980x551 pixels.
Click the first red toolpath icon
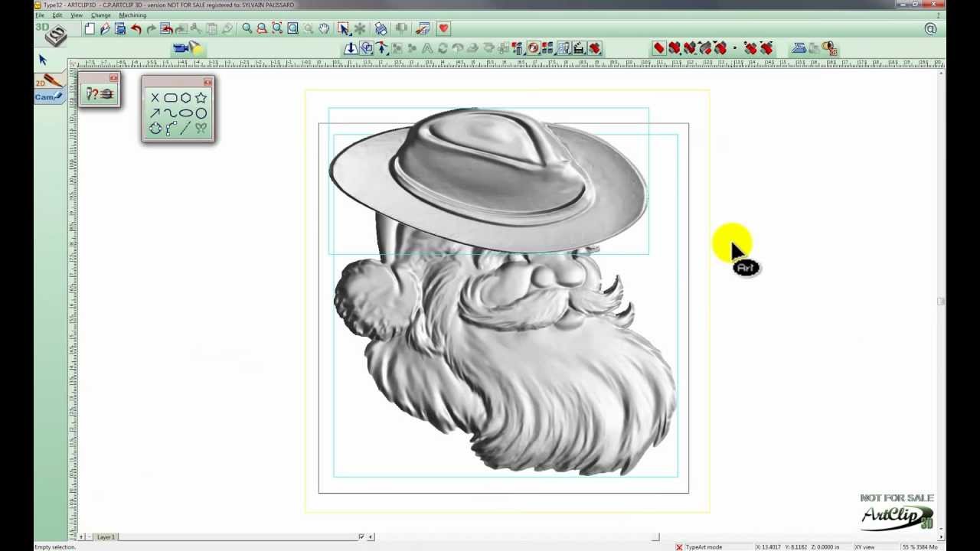[x=659, y=49]
